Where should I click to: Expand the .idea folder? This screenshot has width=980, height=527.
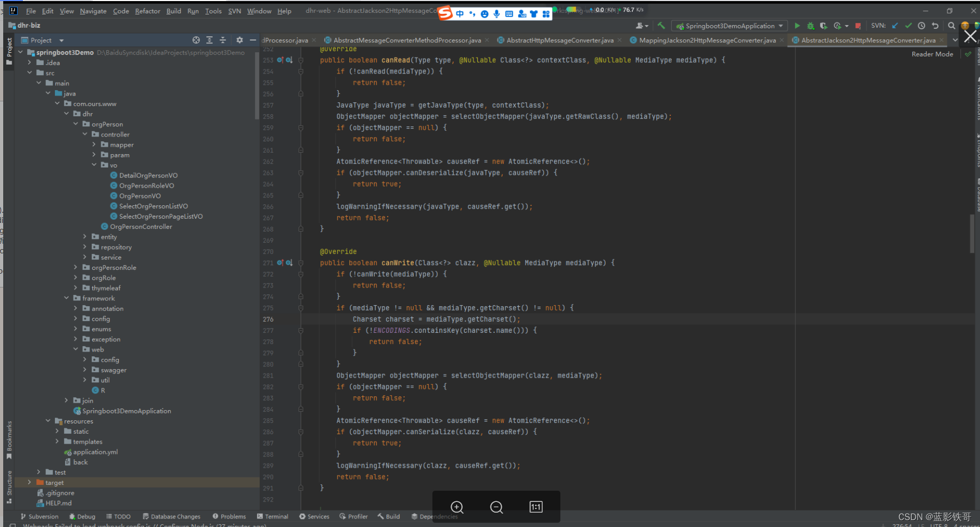coord(30,62)
